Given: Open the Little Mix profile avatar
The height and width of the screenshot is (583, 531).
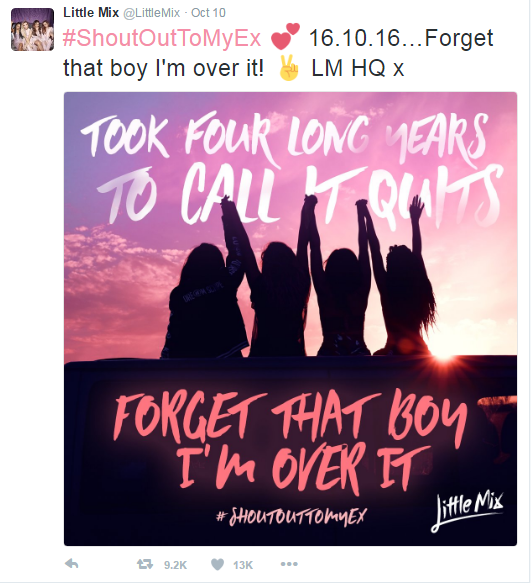Looking at the screenshot, I should (32, 29).
